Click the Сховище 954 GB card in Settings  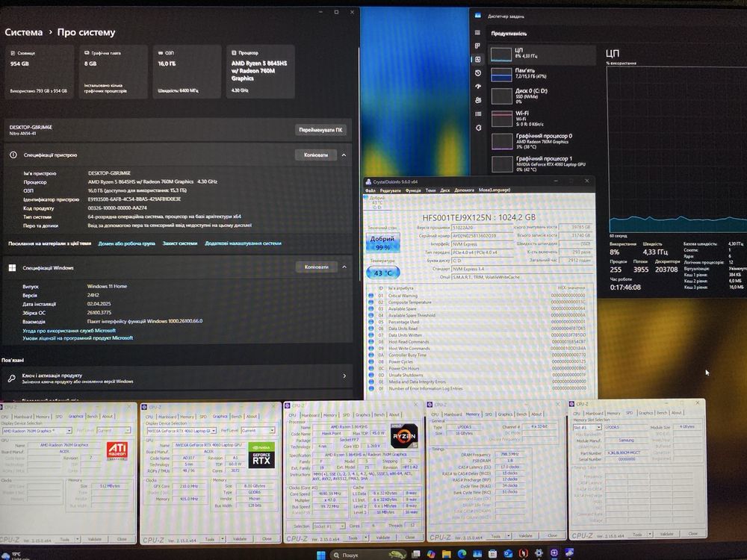(x=39, y=72)
